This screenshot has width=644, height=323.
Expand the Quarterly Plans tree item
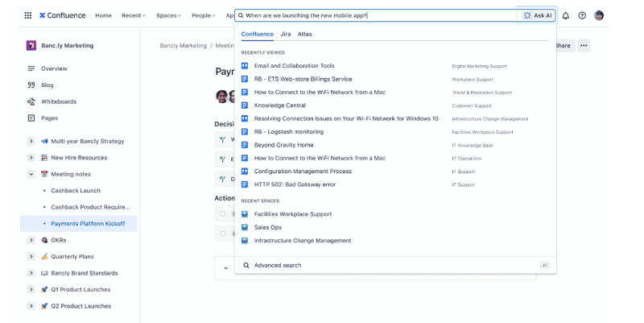31,256
